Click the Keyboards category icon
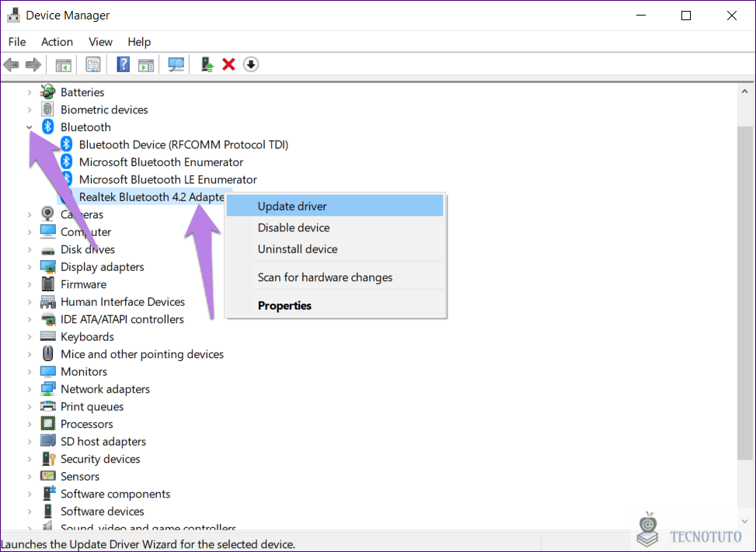This screenshot has width=756, height=552. (47, 336)
